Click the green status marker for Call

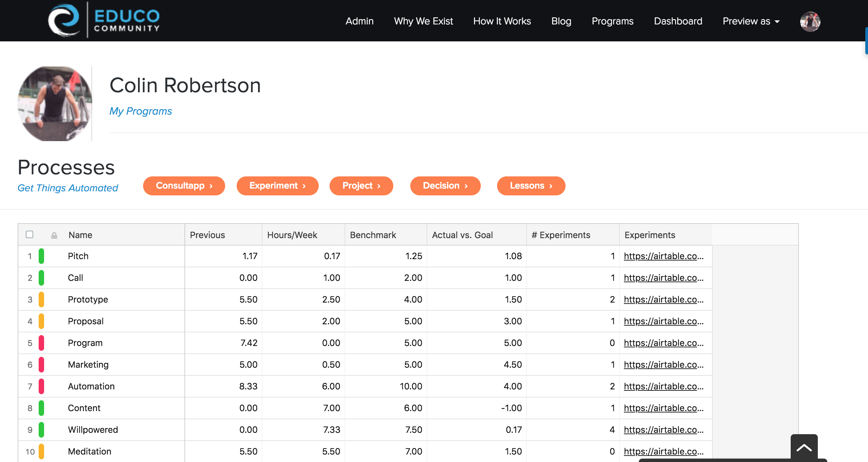pyautogui.click(x=41, y=278)
